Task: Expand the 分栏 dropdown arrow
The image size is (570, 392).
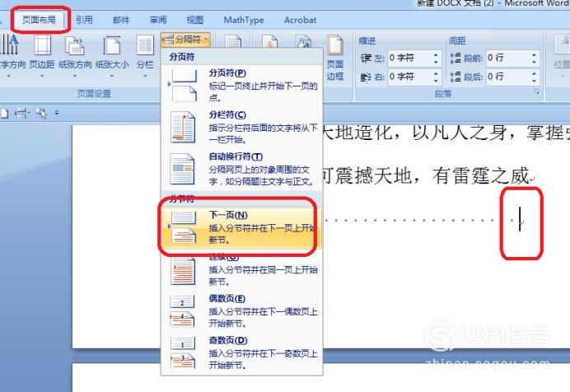Action: coord(145,77)
